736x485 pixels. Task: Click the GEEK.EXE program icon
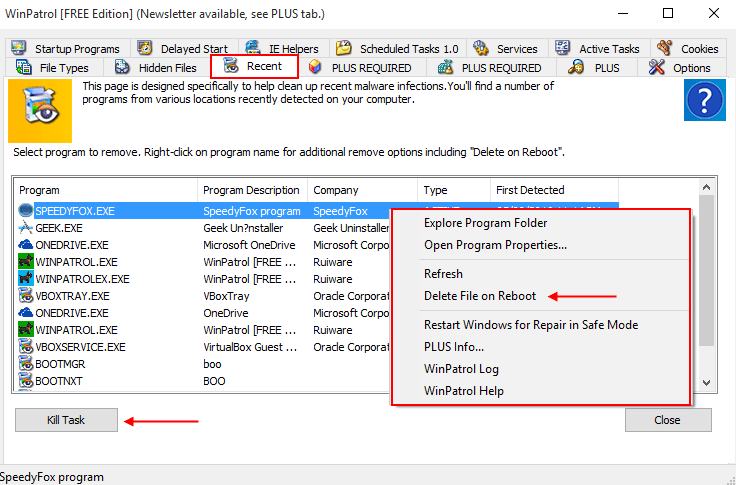pyautogui.click(x=26, y=228)
